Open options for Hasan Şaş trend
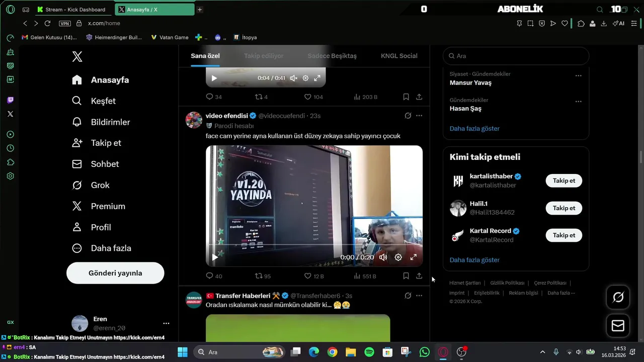644x362 pixels. [x=579, y=101]
